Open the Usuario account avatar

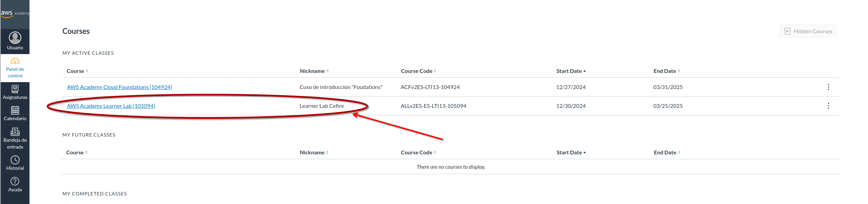point(15,38)
